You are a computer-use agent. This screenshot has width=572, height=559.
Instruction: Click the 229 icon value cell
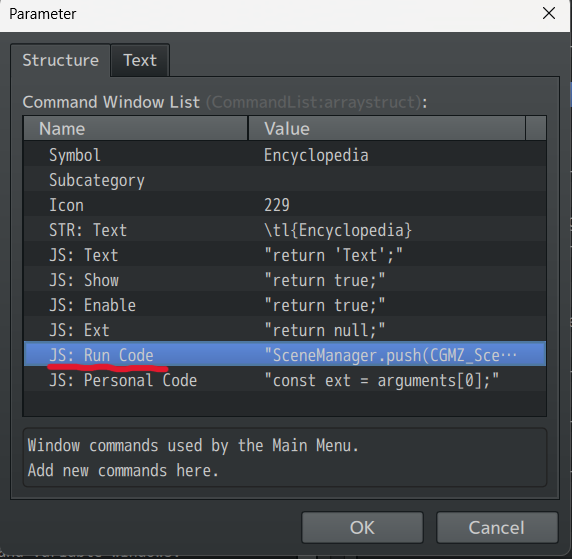point(277,205)
